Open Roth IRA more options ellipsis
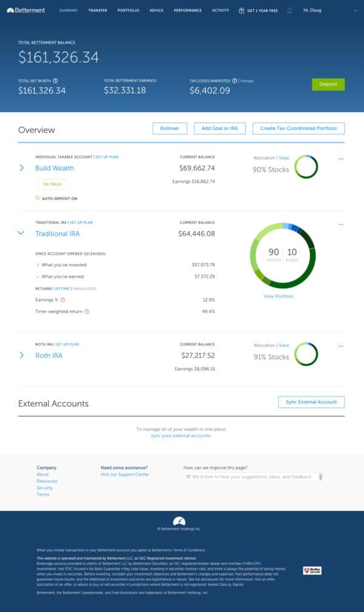Screen dimensions: 364x612 [340, 346]
